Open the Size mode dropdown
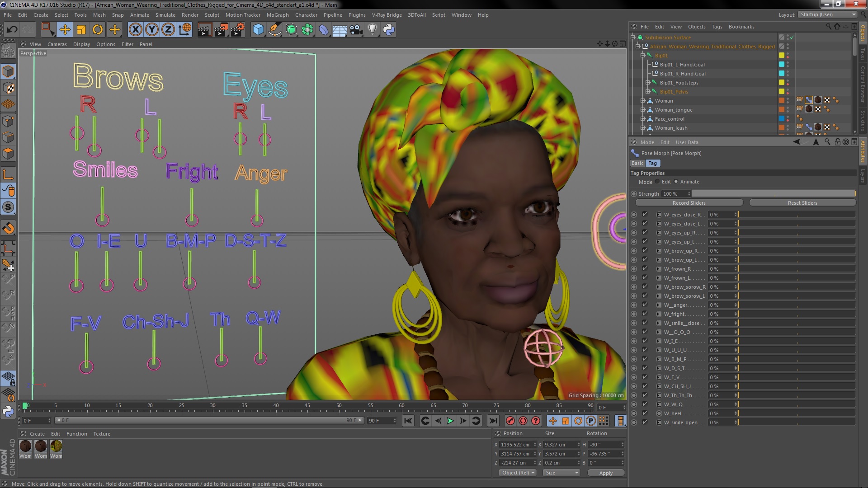This screenshot has width=868, height=488. click(x=561, y=473)
